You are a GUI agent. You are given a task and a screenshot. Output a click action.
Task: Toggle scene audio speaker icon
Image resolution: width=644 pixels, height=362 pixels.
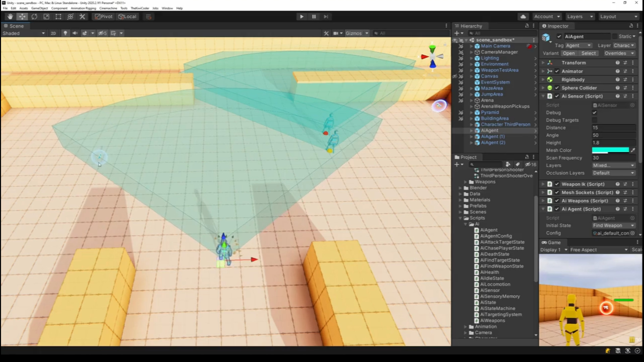(75, 33)
